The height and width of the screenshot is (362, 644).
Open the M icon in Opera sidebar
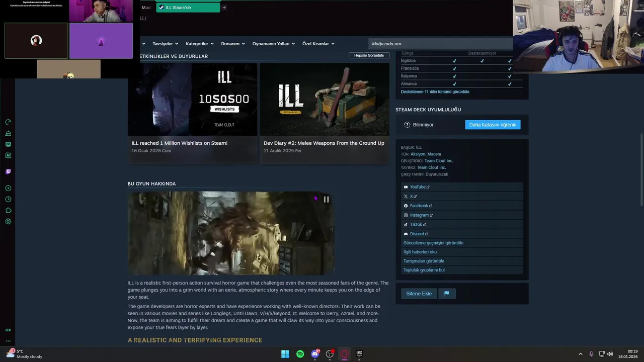pyautogui.click(x=8, y=155)
